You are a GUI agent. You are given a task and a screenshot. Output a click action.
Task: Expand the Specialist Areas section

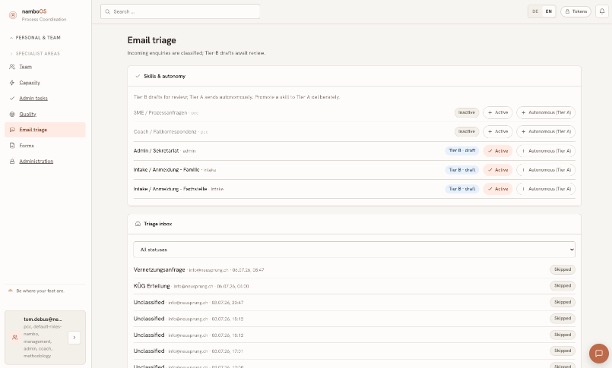35,53
